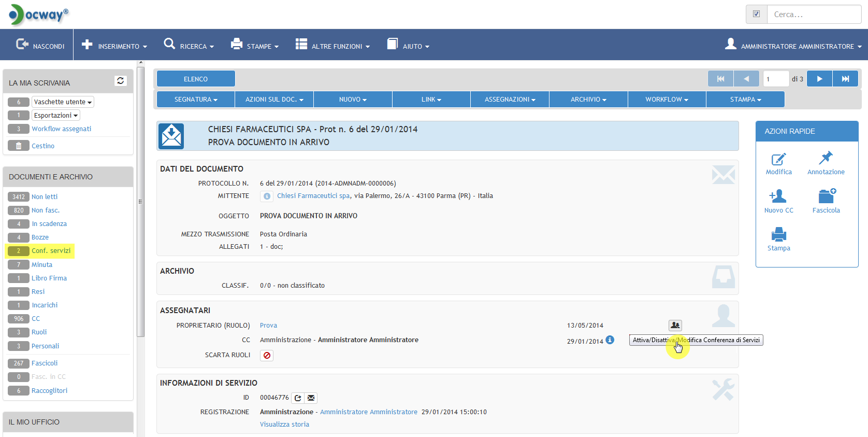Click the Fascicola folder icon
The image size is (868, 437).
826,196
